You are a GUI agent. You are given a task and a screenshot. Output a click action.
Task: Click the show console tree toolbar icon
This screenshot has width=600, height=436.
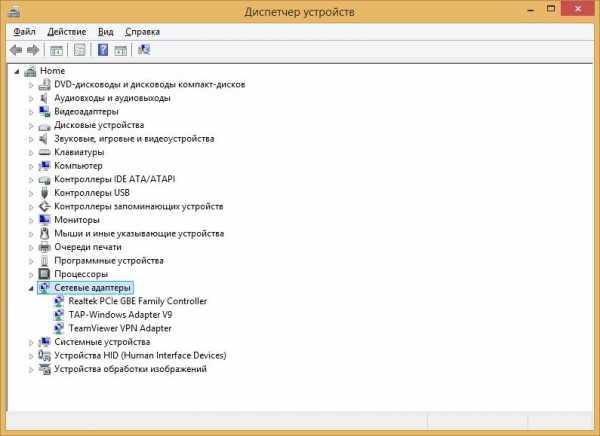(x=57, y=50)
